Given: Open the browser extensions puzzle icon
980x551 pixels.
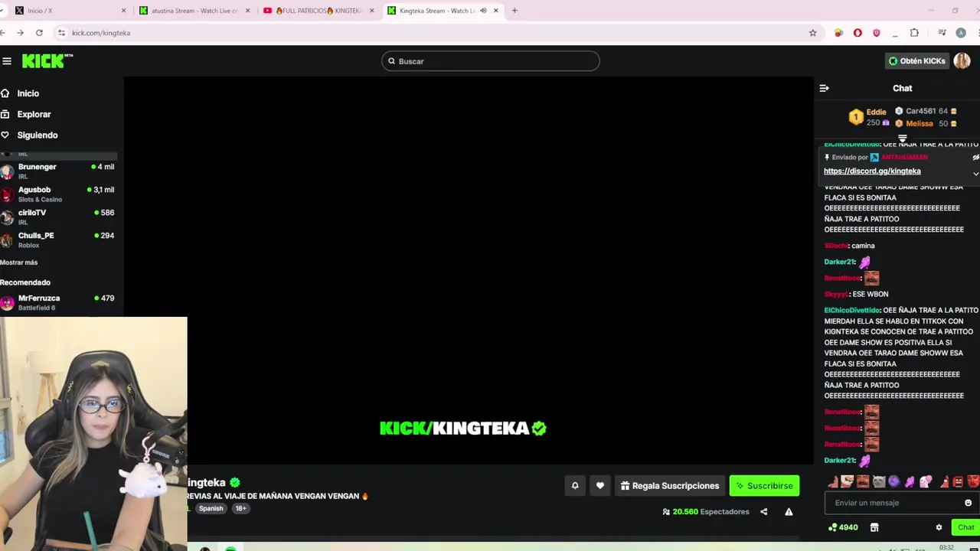Looking at the screenshot, I should pos(914,33).
